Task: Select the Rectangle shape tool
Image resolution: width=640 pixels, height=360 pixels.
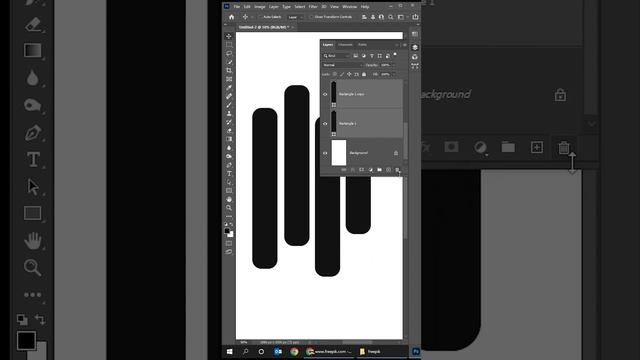Action: pyautogui.click(x=229, y=191)
